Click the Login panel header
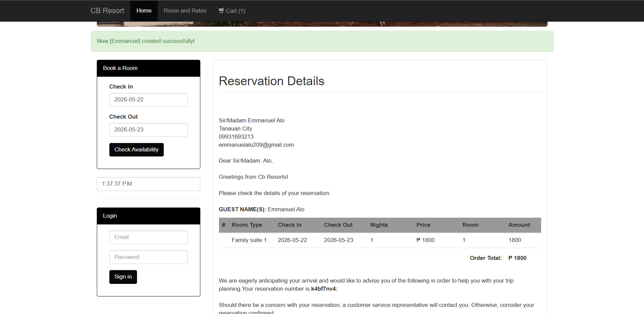Screen dimensions: 644x314 (x=148, y=216)
